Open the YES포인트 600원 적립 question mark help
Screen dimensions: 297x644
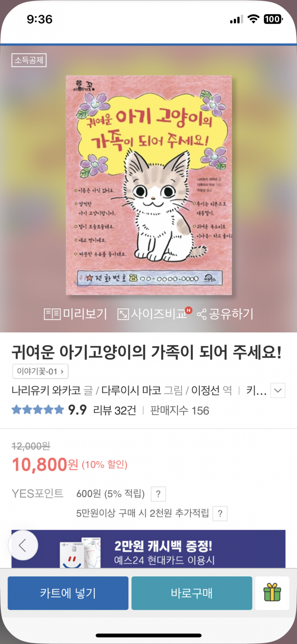[x=158, y=494]
